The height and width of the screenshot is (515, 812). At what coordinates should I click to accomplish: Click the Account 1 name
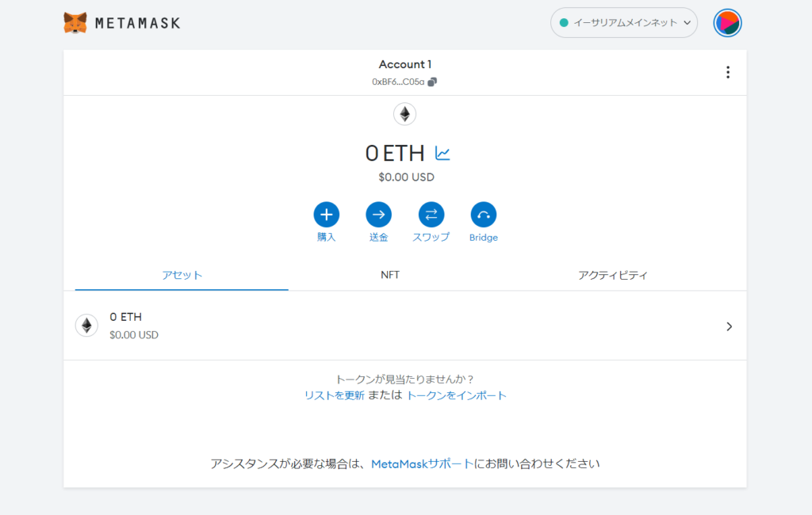(405, 64)
